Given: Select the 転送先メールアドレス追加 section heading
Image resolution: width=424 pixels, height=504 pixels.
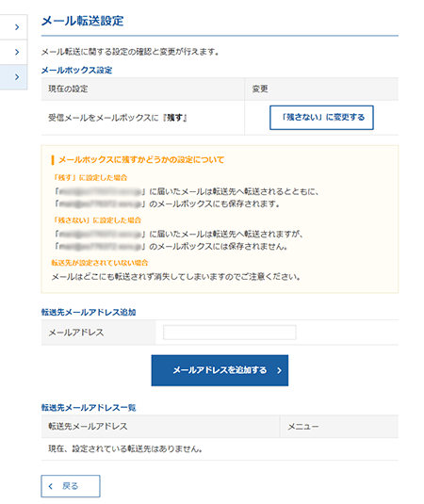Looking at the screenshot, I should [x=89, y=312].
